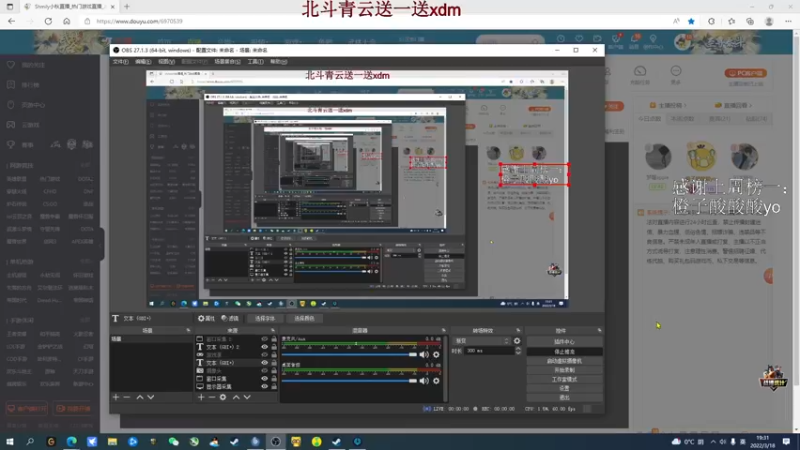
Task: Move scene up arrow
Action: coord(139,397)
